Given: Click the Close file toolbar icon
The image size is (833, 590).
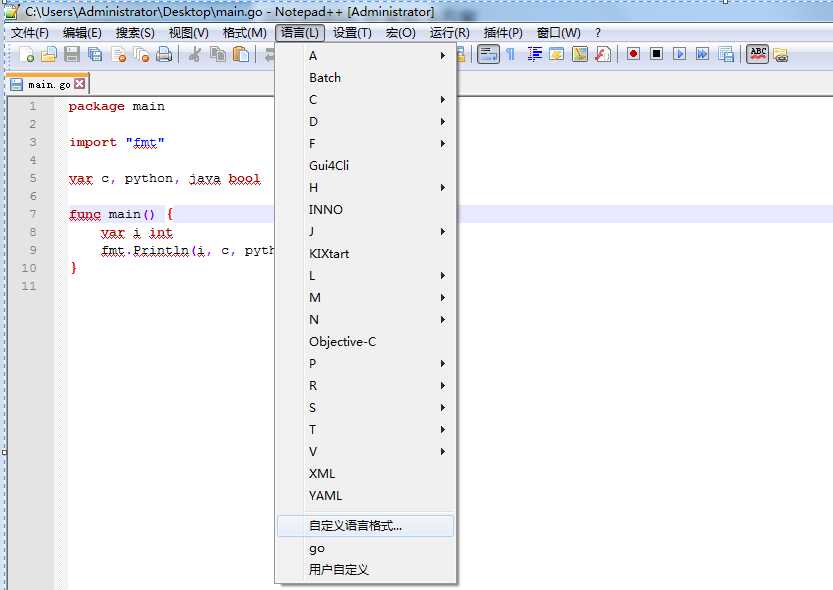Looking at the screenshot, I should coord(118,54).
